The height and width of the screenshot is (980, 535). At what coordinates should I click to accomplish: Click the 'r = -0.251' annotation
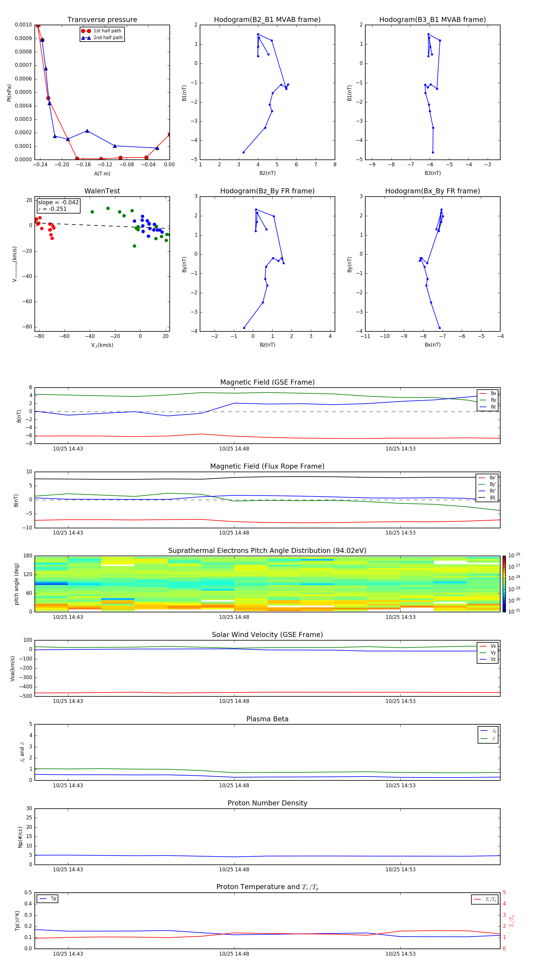[53, 209]
